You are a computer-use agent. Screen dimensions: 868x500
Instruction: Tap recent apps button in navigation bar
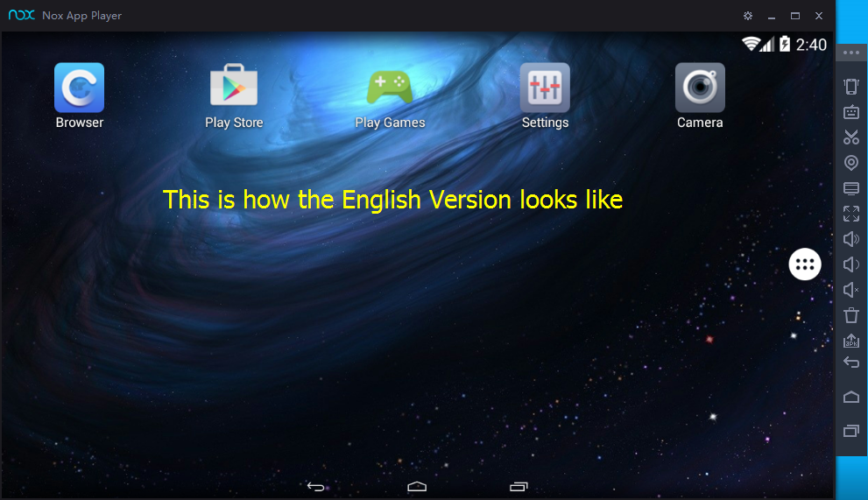(x=519, y=486)
